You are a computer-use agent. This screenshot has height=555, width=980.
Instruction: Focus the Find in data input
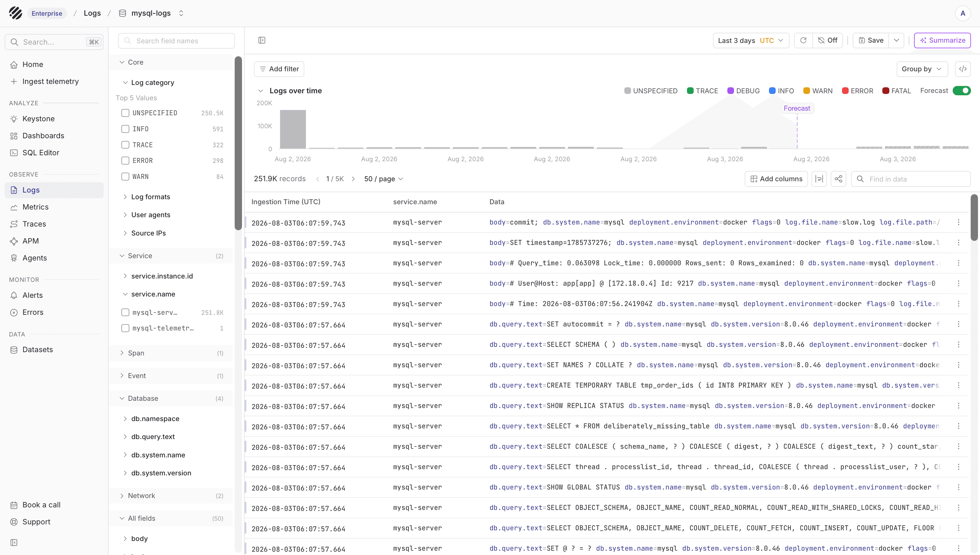911,179
